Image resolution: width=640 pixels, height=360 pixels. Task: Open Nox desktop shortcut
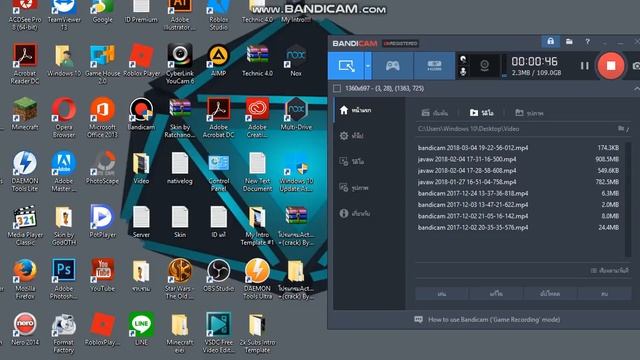(x=296, y=60)
